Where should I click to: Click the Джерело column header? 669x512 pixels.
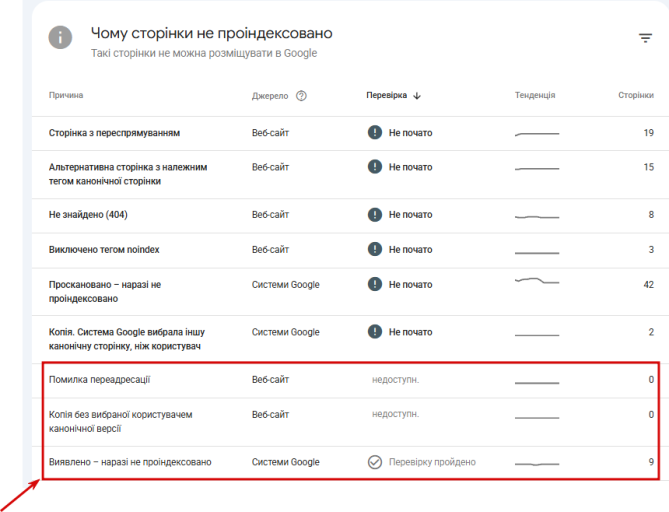[x=270, y=96]
